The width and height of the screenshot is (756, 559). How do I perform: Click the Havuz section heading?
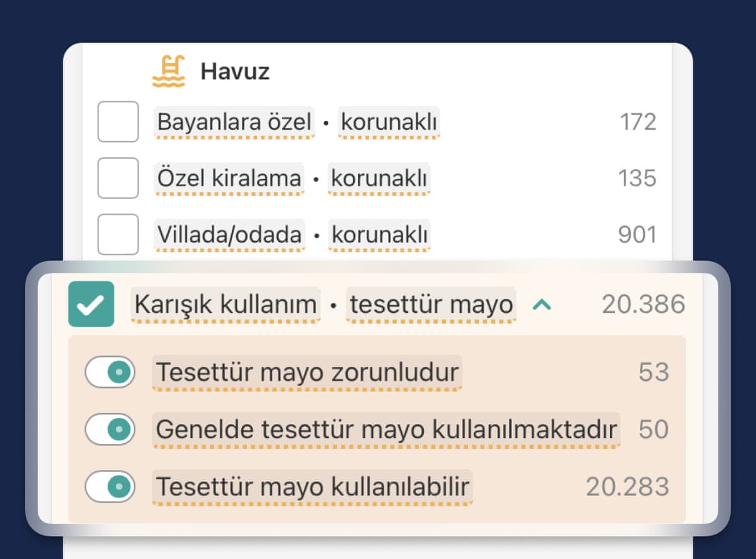click(235, 71)
